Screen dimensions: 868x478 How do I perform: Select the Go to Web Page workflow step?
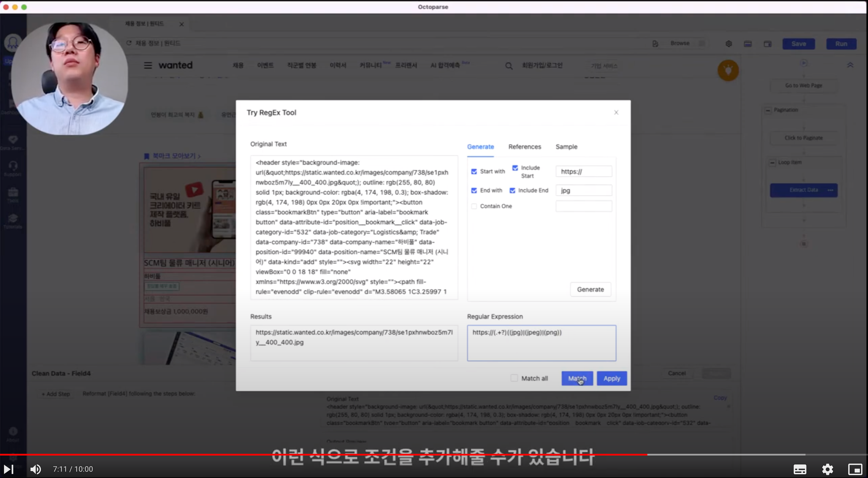804,86
